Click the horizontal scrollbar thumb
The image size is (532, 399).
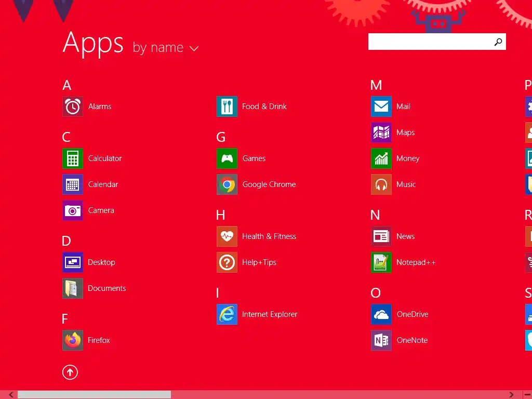(95, 395)
